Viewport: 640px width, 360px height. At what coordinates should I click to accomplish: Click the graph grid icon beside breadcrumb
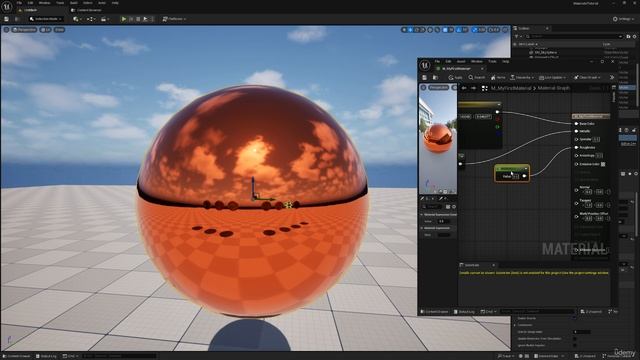[484, 88]
